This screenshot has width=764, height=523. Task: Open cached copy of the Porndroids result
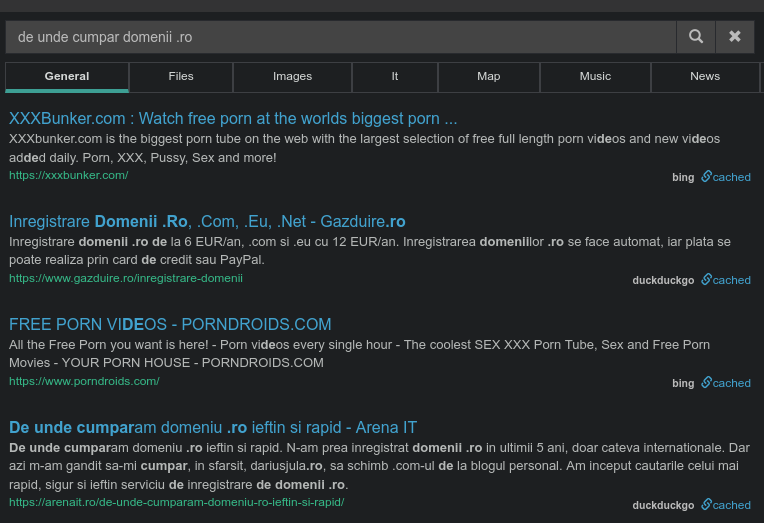pos(731,383)
